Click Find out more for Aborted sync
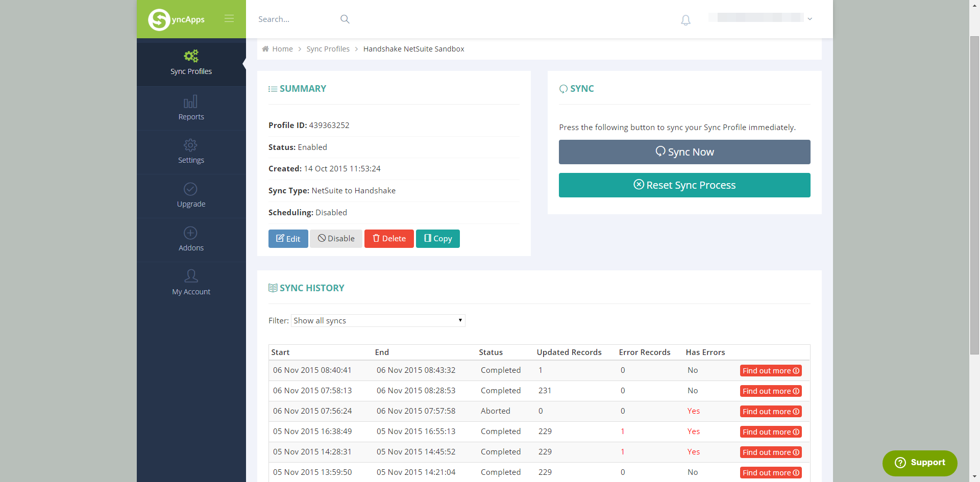This screenshot has height=482, width=980. (770, 412)
